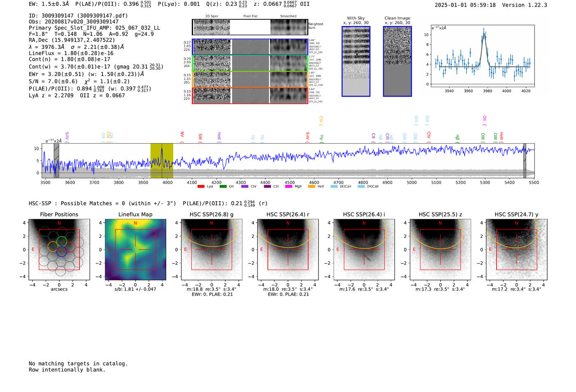
Task: Click the Weighted Sum 2D spectrum row
Action: coord(250,27)
